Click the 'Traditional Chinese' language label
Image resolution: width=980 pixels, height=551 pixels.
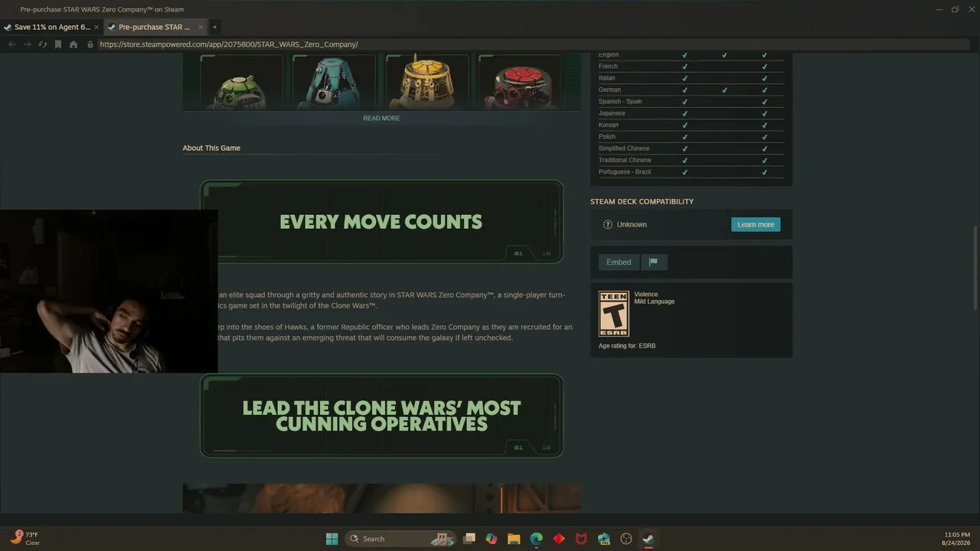point(625,160)
